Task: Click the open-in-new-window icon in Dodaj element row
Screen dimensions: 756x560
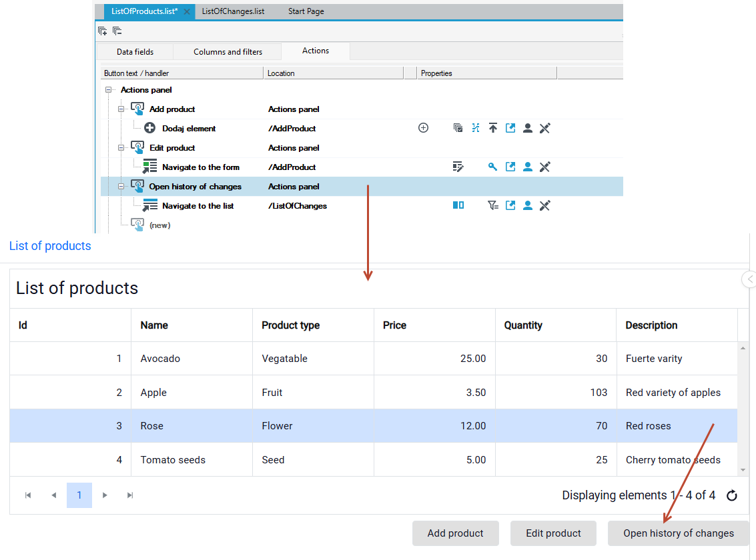Action: pos(510,128)
